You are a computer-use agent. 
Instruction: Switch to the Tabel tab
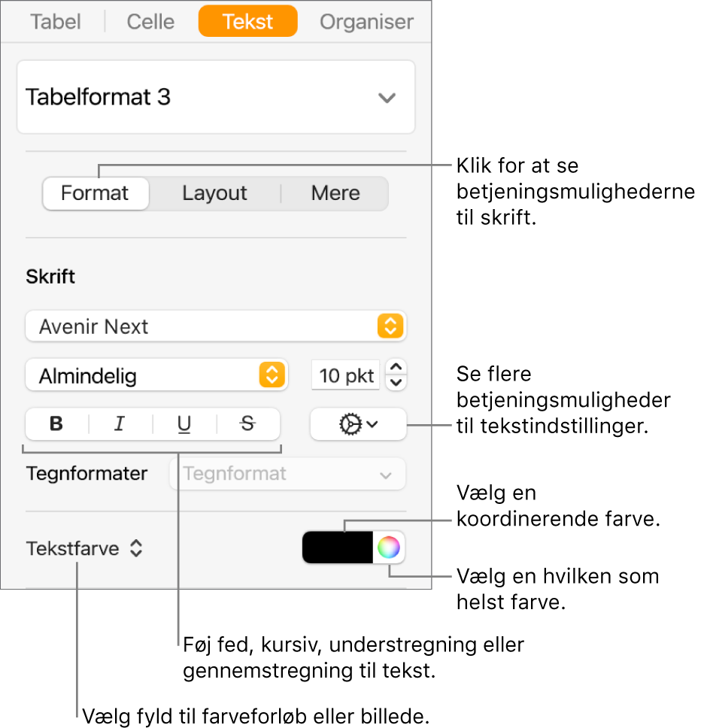pos(55,21)
